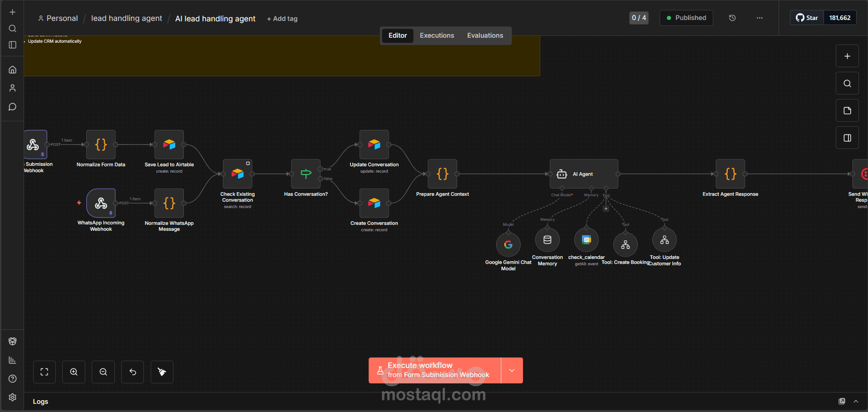Select the Conversation Memory node
This screenshot has width=868, height=412.
tap(547, 240)
